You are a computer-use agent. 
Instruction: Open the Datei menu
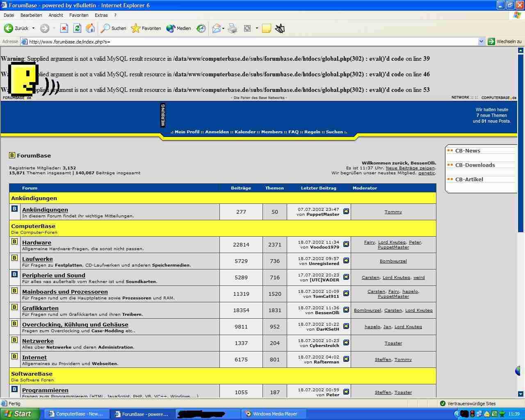(9, 15)
